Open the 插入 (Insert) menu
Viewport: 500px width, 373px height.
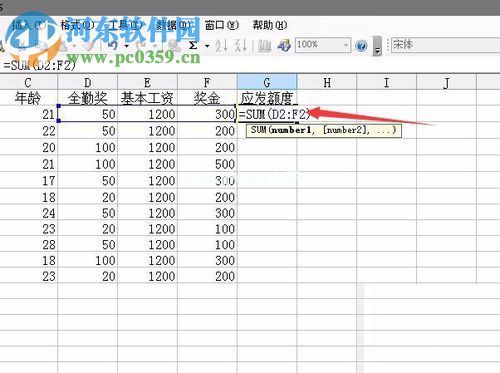click(29, 25)
